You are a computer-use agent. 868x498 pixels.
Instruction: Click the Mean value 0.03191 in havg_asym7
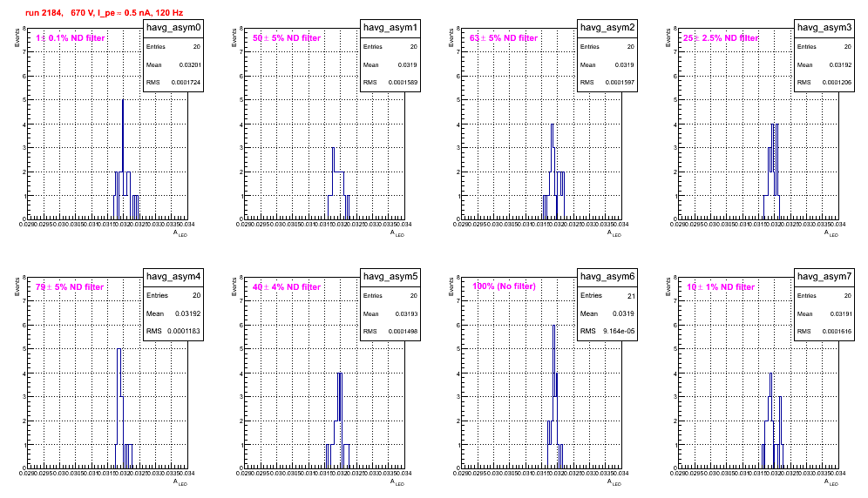coord(841,313)
